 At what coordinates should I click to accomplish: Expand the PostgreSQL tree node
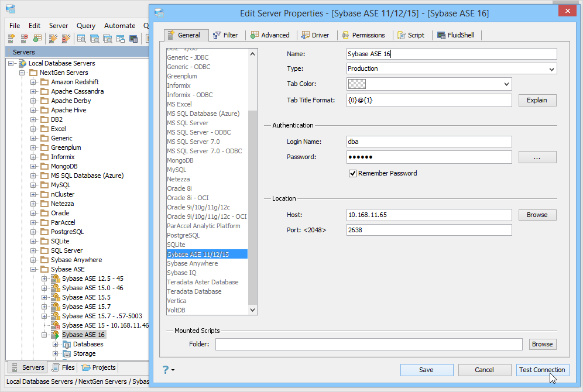pyautogui.click(x=33, y=232)
